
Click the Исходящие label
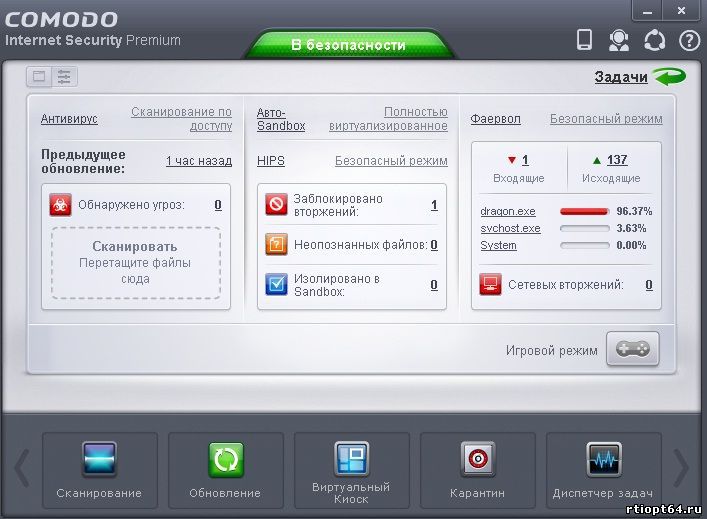pos(611,179)
